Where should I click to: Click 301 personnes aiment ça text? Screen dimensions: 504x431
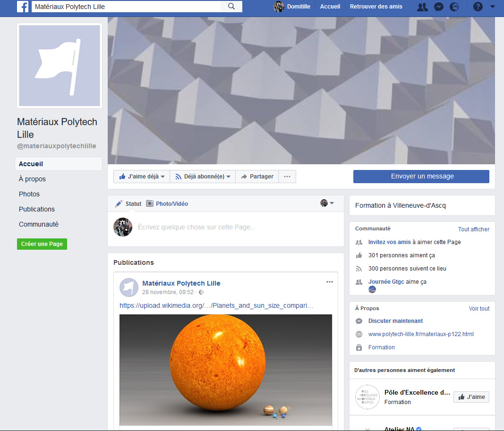click(401, 255)
